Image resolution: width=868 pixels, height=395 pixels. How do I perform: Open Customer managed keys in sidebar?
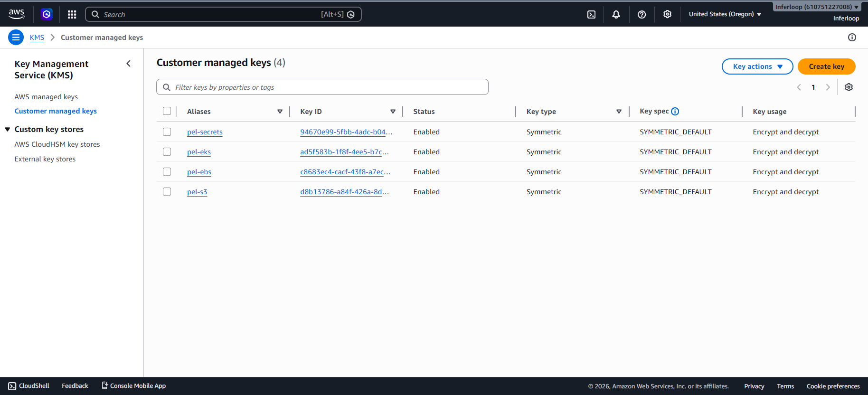[x=56, y=111]
